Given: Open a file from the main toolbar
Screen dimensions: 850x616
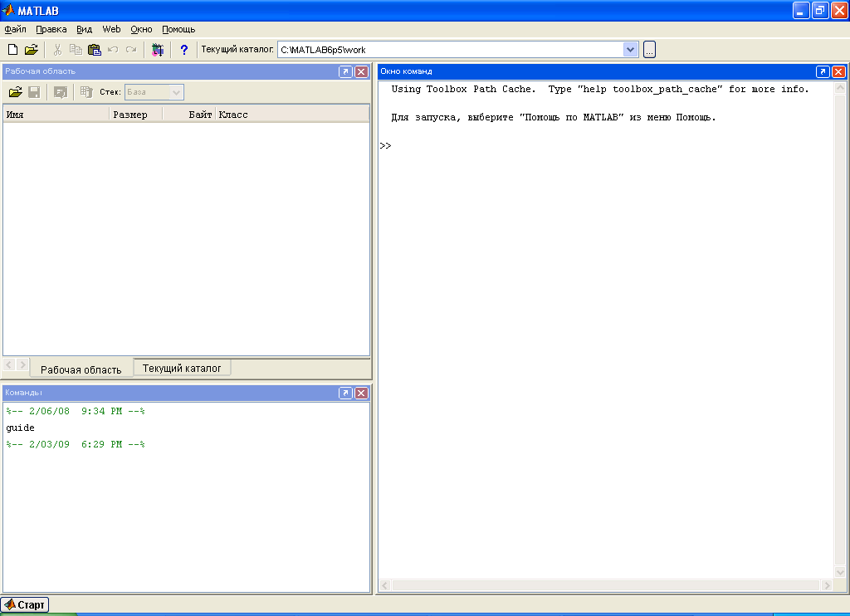Looking at the screenshot, I should 32,50.
